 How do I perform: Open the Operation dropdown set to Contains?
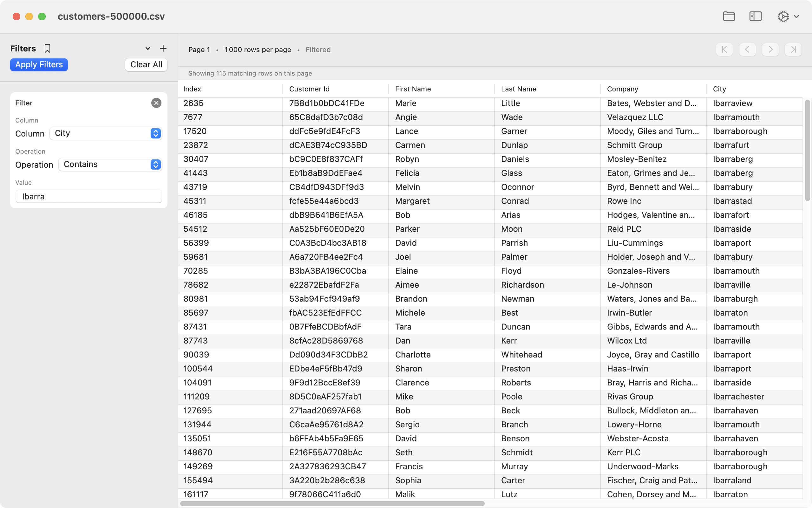pos(110,164)
